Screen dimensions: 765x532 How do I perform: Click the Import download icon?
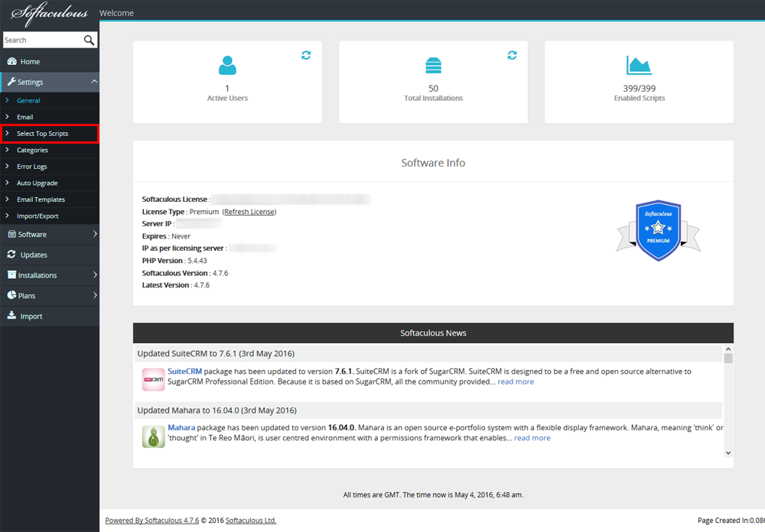(x=11, y=316)
